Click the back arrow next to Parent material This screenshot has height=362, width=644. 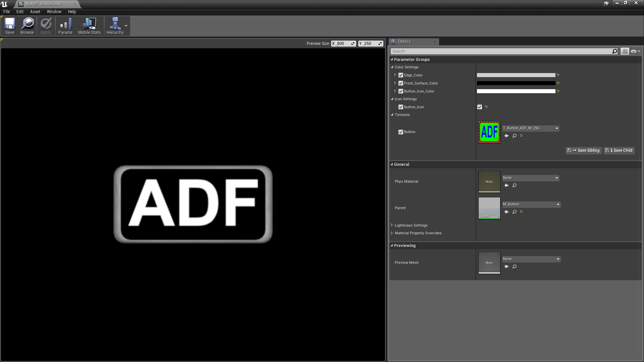tap(506, 212)
